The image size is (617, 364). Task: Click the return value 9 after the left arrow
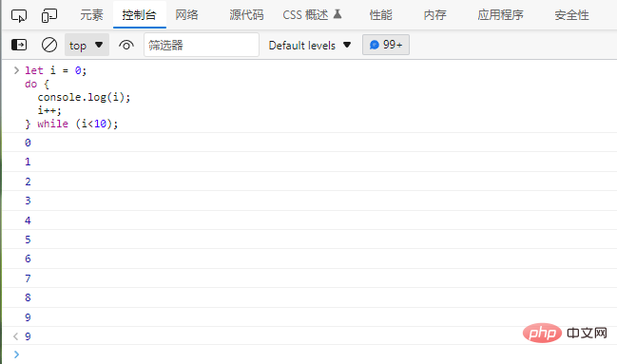coord(28,336)
